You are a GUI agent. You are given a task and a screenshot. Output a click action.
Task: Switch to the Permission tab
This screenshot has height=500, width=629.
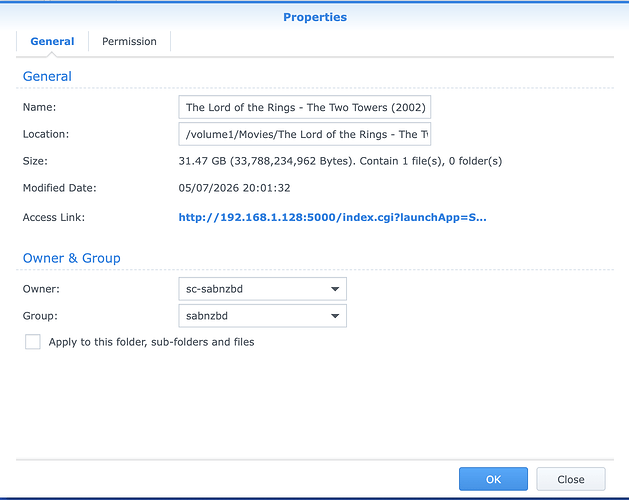point(129,41)
